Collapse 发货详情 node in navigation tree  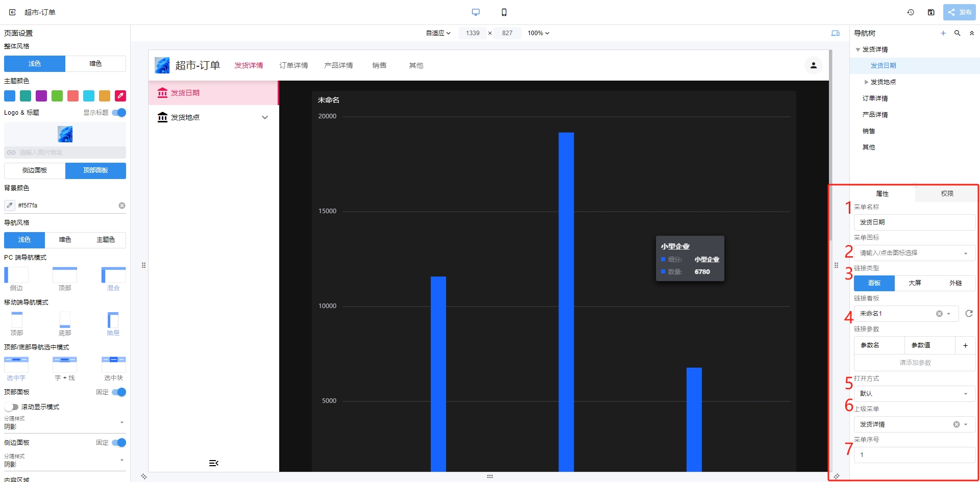pos(858,49)
